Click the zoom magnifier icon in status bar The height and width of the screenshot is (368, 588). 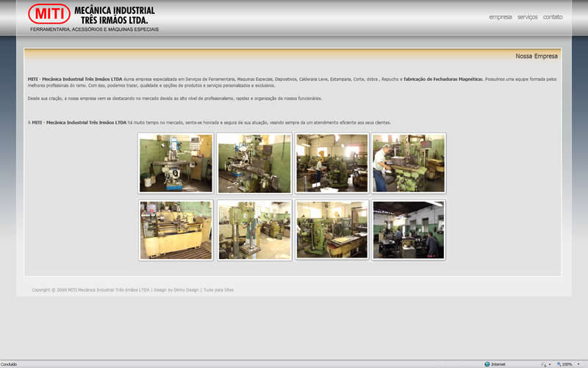tap(559, 364)
